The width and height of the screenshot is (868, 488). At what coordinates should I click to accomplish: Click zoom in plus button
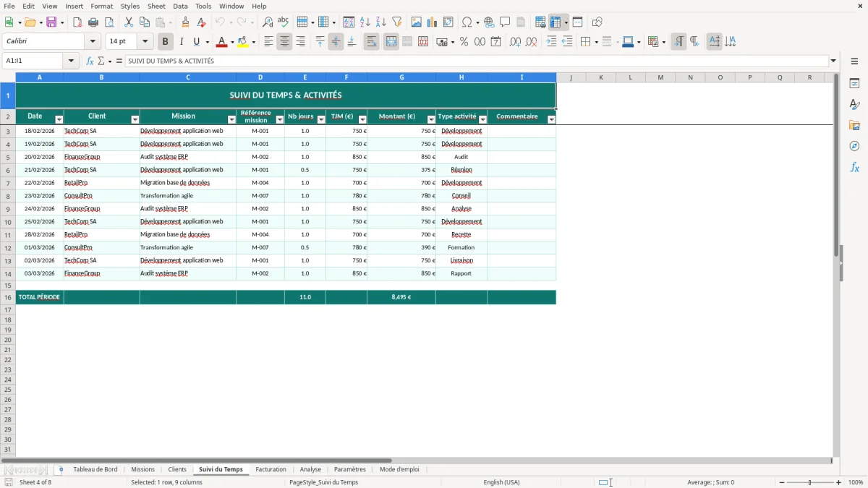839,482
